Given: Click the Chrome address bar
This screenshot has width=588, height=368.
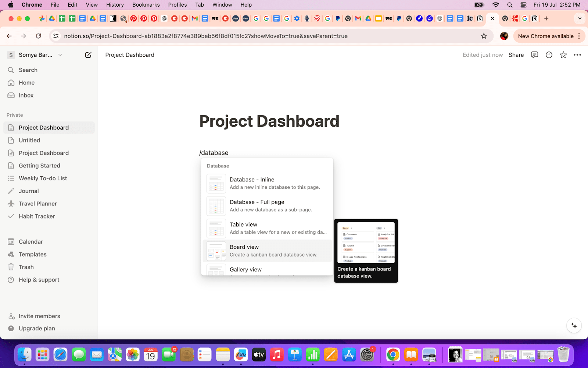Looking at the screenshot, I should (x=257, y=36).
